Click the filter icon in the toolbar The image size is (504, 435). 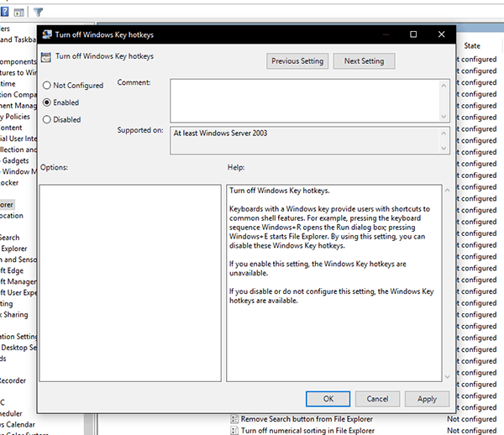[x=39, y=11]
